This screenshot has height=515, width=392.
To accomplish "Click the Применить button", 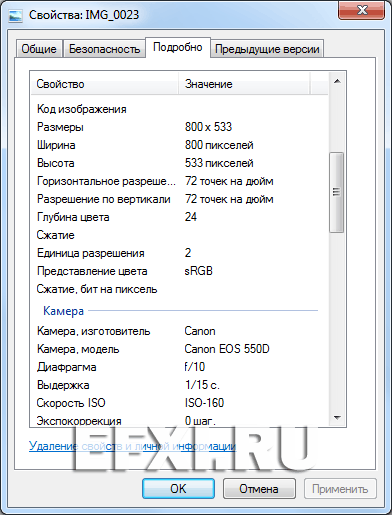I will 340,489.
